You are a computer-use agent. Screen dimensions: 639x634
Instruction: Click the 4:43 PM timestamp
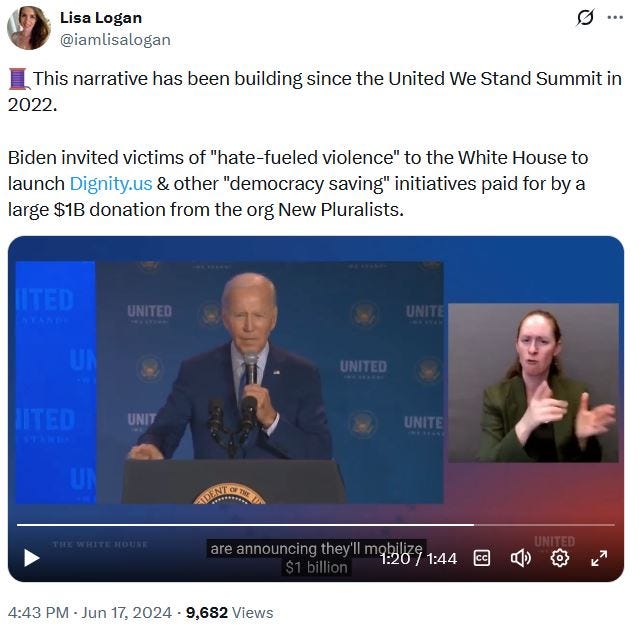pos(38,613)
